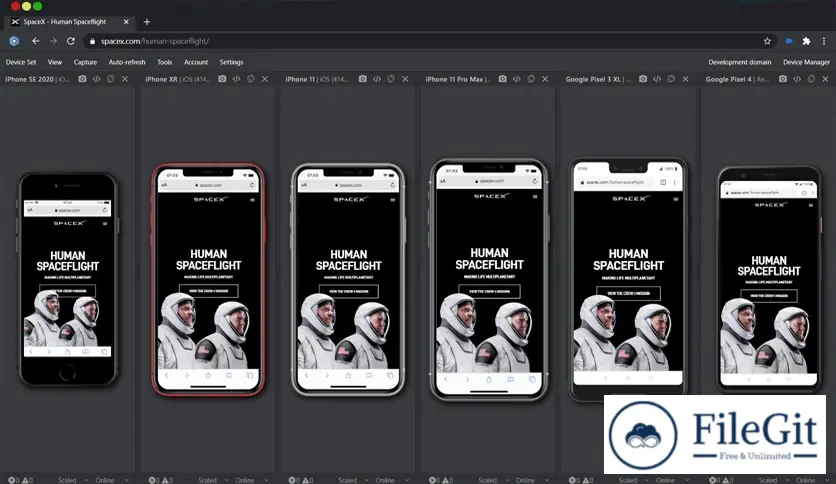Viewport: 836px width, 484px height.
Task: Click the View the Crew-1 Mission button in iPhone XR
Action: pyautogui.click(x=208, y=291)
